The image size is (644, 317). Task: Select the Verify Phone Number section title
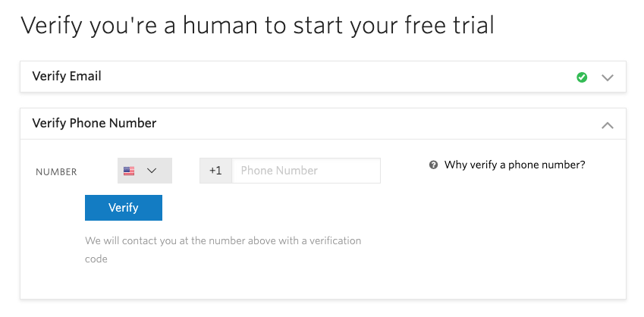[94, 123]
